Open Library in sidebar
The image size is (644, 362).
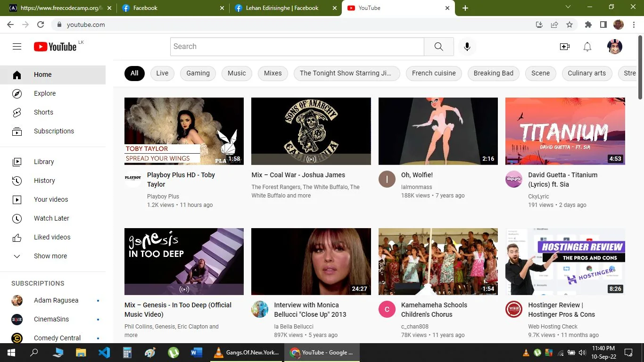coord(53,162)
